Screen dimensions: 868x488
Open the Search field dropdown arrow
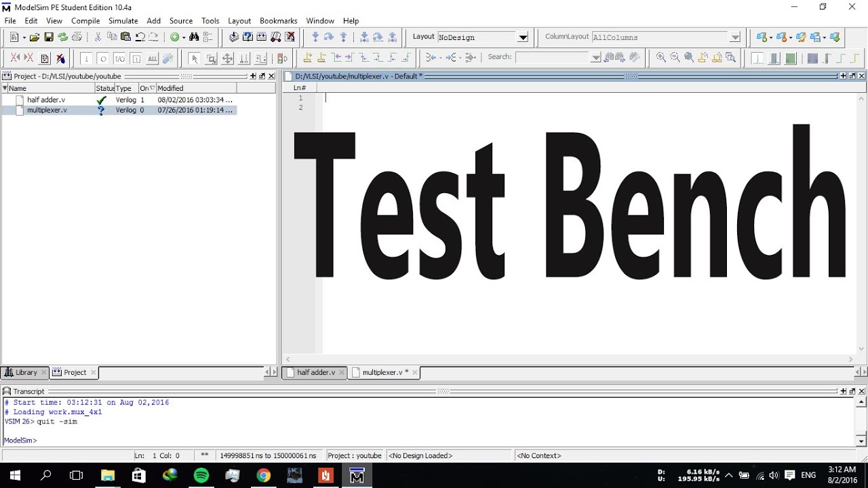click(x=595, y=58)
